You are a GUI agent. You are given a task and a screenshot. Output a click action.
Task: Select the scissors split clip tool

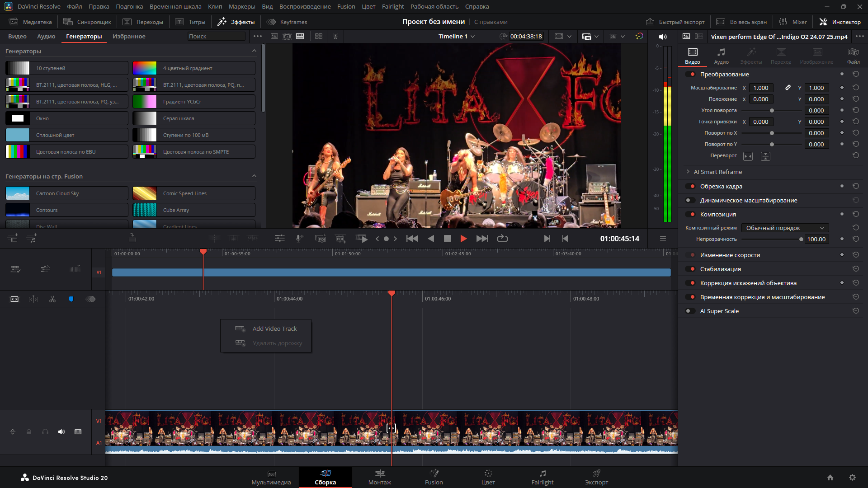(52, 299)
